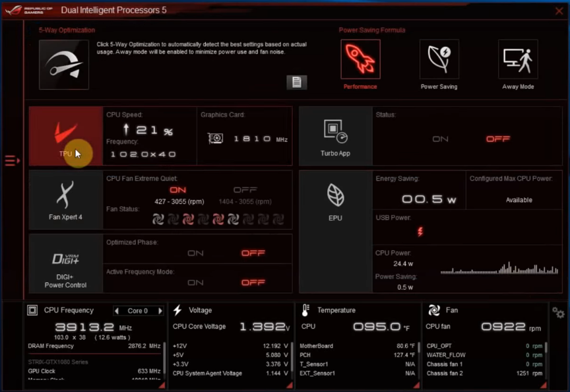Click the 1810 MHz graphics card value
The width and height of the screenshot is (570, 392).
261,139
